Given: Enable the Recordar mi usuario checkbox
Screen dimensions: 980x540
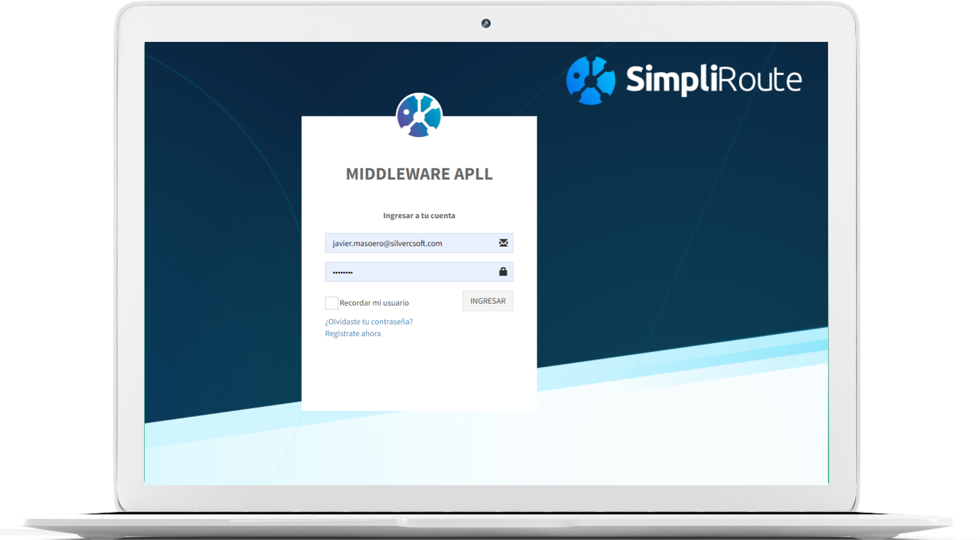Looking at the screenshot, I should pos(331,303).
